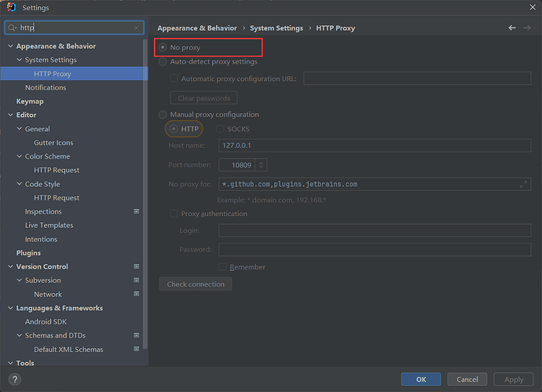Collapse the Version Control node

pos(10,266)
